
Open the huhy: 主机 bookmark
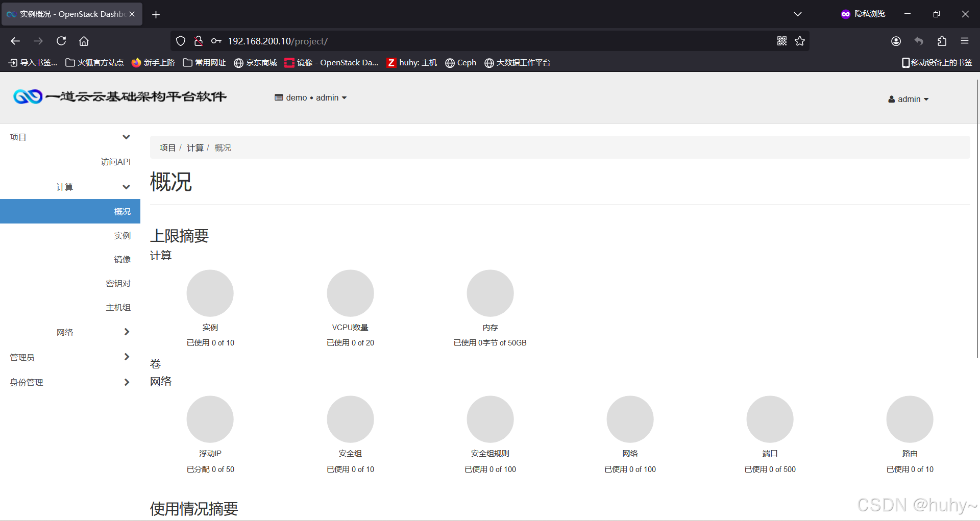pyautogui.click(x=412, y=62)
